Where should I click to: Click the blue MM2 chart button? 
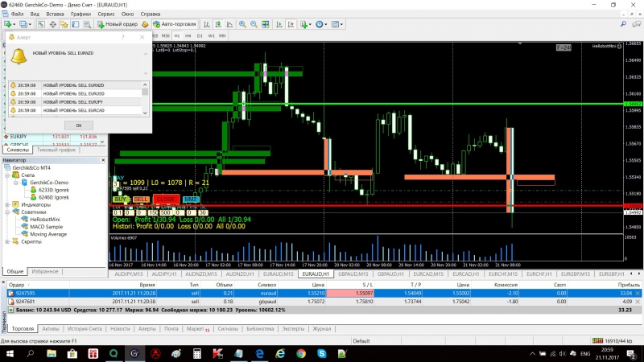coord(190,199)
